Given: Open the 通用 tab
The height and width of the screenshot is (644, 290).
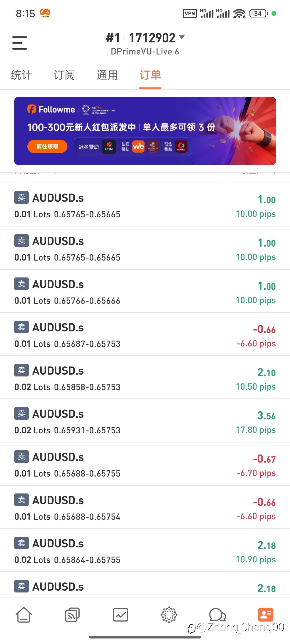Looking at the screenshot, I should (x=107, y=75).
